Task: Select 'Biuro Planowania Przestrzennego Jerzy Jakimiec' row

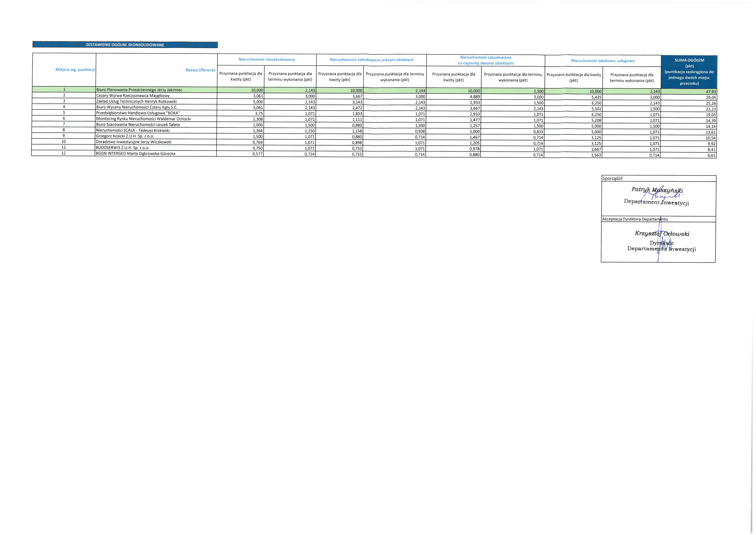Action: tap(374, 91)
